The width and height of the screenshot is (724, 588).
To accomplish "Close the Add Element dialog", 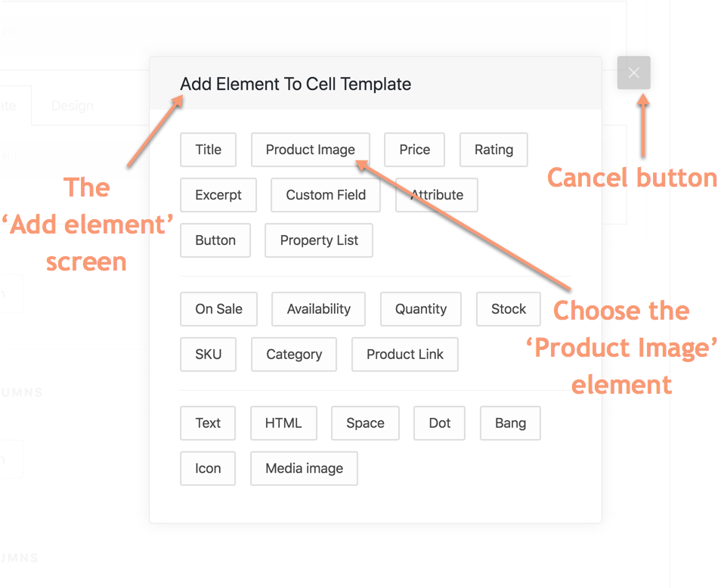I will click(x=633, y=73).
